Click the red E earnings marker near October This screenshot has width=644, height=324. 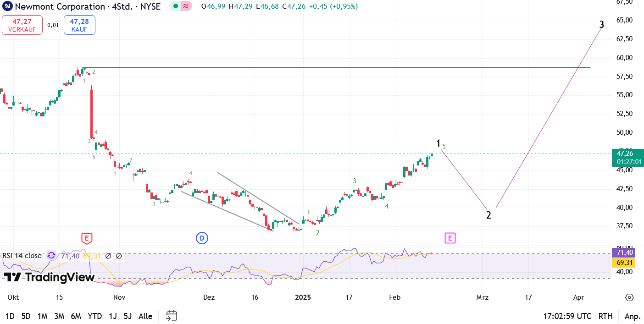tap(87, 238)
